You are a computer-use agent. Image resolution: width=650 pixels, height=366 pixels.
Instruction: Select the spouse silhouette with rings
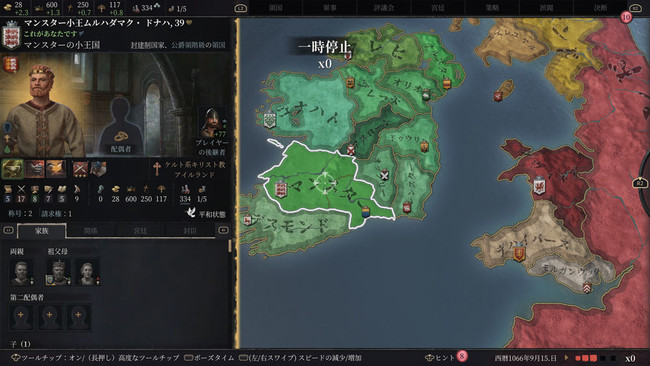pyautogui.click(x=120, y=124)
